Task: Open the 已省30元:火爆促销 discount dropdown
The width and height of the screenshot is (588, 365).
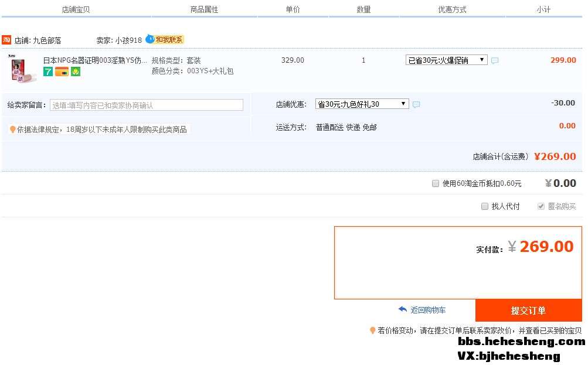Action: [446, 60]
